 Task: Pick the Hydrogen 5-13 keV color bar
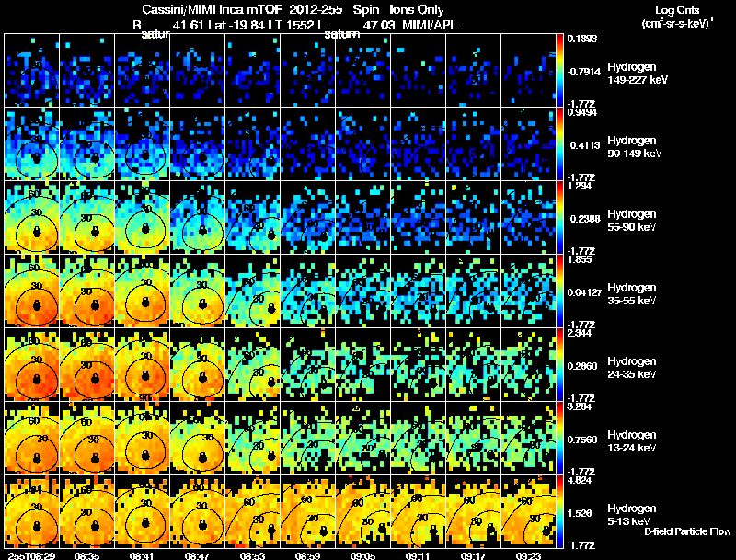pos(559,512)
